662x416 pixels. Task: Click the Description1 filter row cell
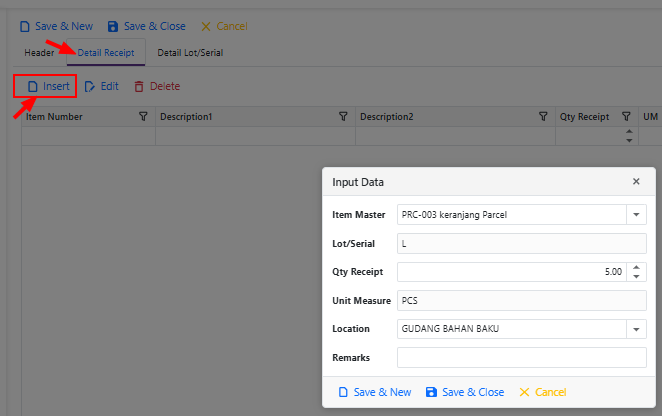[255, 136]
